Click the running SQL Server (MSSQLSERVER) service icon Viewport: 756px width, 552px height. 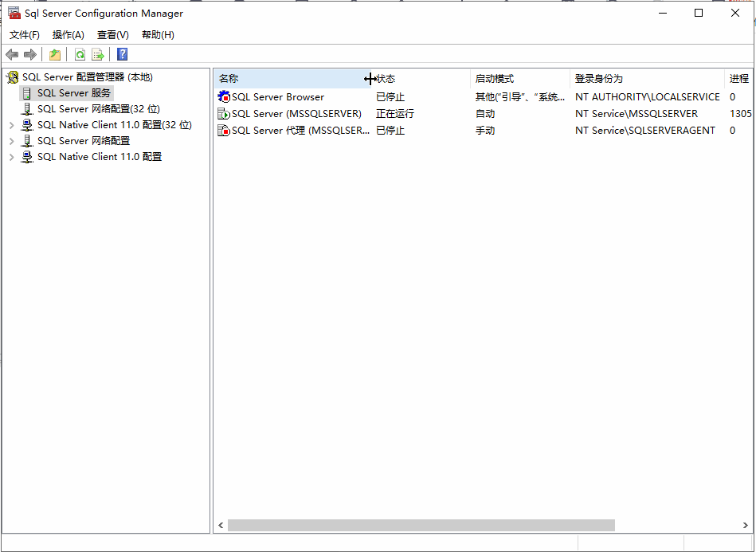(224, 114)
